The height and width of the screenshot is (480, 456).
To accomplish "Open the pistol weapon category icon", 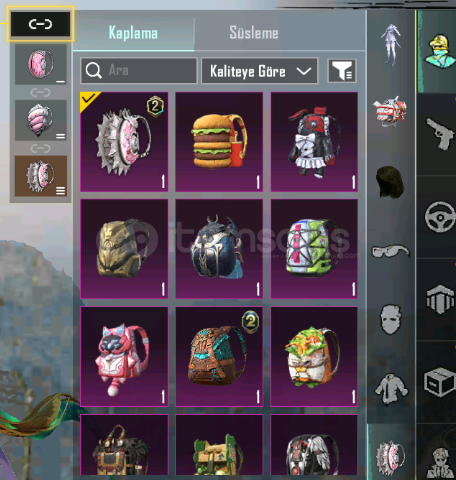I will [x=439, y=134].
